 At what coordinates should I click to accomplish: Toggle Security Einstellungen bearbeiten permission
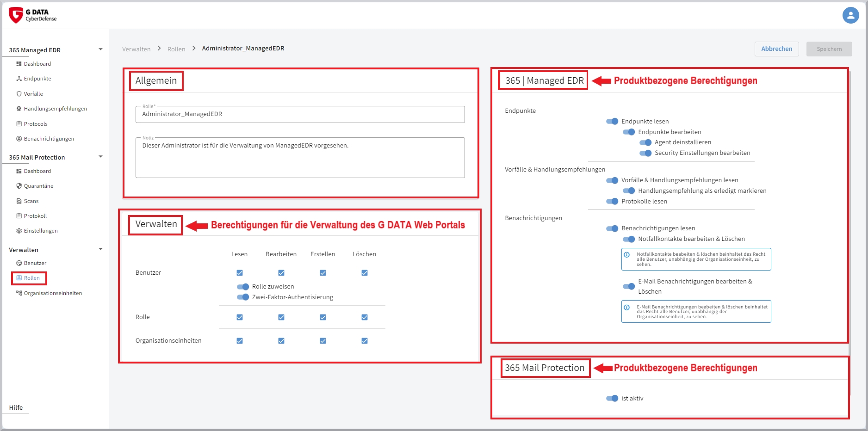tap(645, 153)
